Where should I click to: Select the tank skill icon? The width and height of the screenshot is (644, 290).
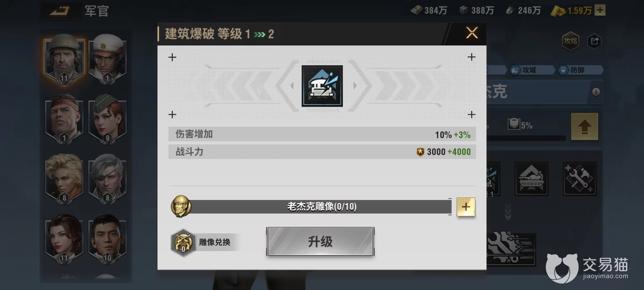531,179
